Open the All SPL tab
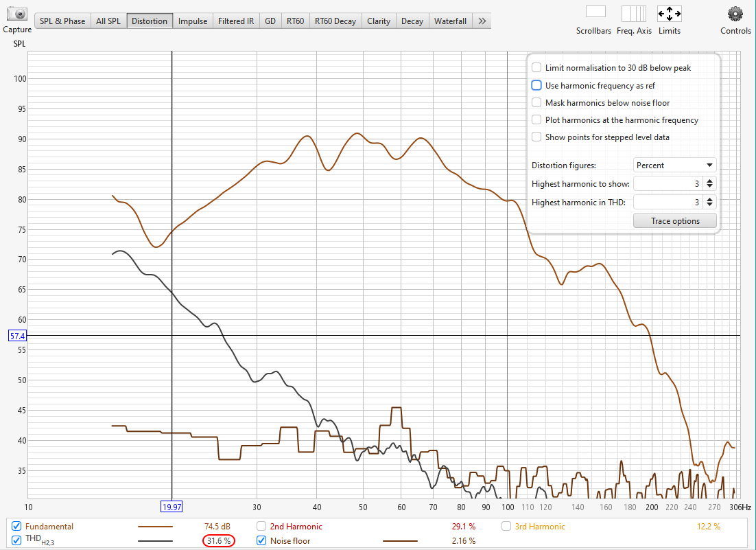Viewport: 756px width, 550px height. 108,21
